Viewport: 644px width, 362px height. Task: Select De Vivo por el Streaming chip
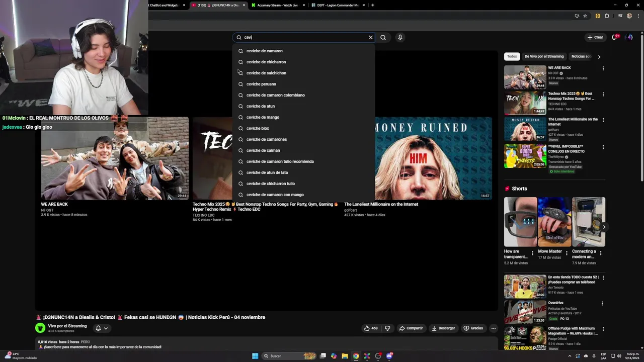click(544, 56)
